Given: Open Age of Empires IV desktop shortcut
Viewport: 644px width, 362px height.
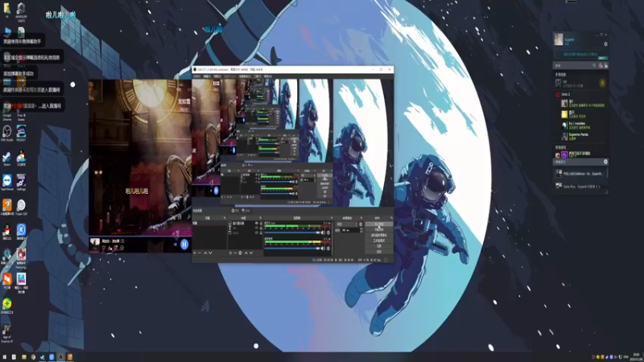Looking at the screenshot, I should (7, 333).
